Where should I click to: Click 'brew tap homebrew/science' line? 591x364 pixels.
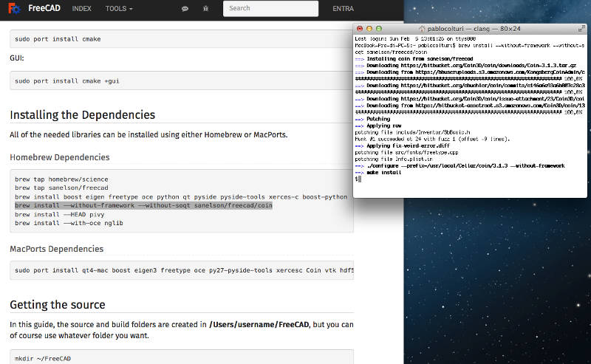coord(61,179)
